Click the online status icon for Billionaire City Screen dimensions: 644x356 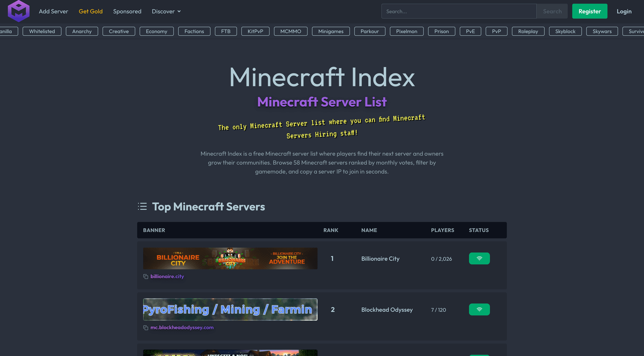coord(479,258)
